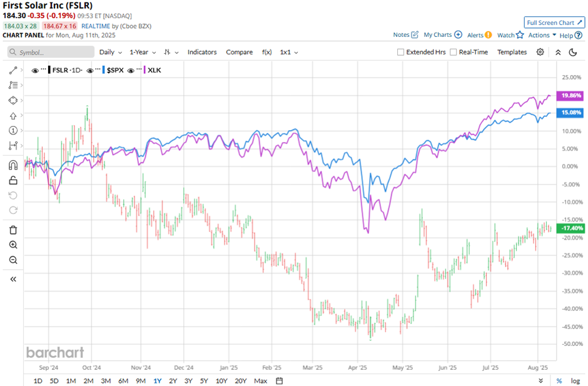Click the zoom out magnifier
588x386 pixels.
pos(13,260)
